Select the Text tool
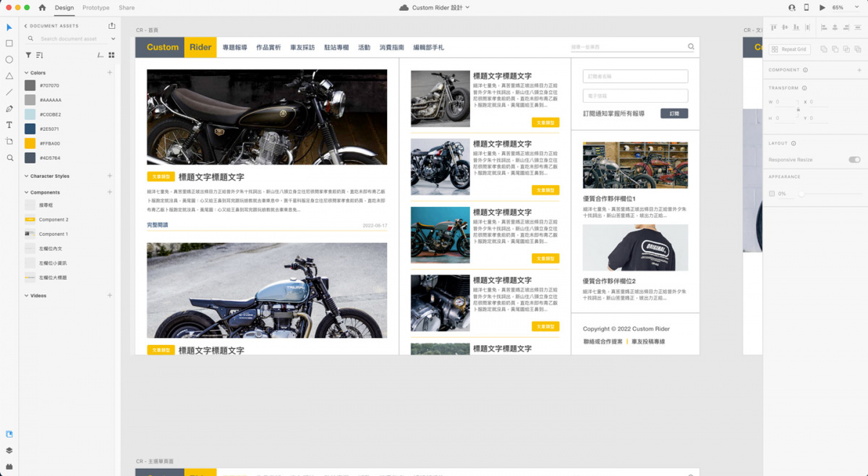This screenshot has height=476, width=868. click(x=9, y=124)
